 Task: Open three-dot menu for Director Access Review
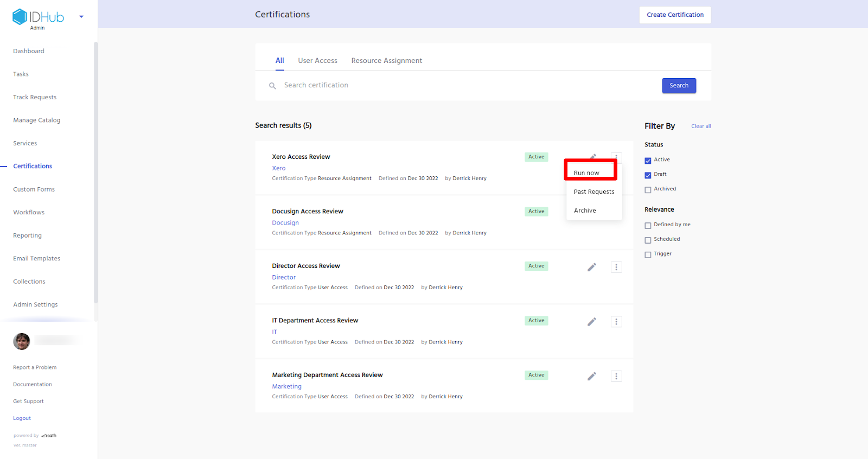click(616, 267)
